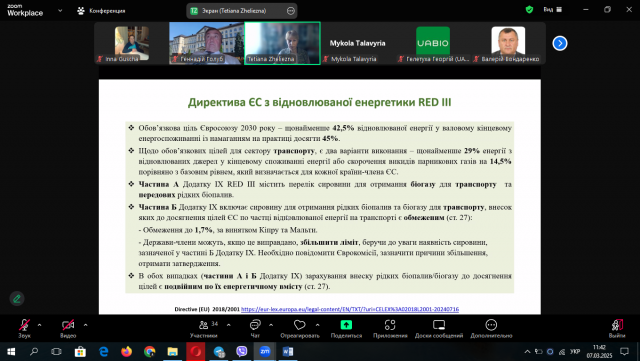Viewport: 640px width, 361px height.
Task: Open the Чат chat panel
Action: [255, 328]
